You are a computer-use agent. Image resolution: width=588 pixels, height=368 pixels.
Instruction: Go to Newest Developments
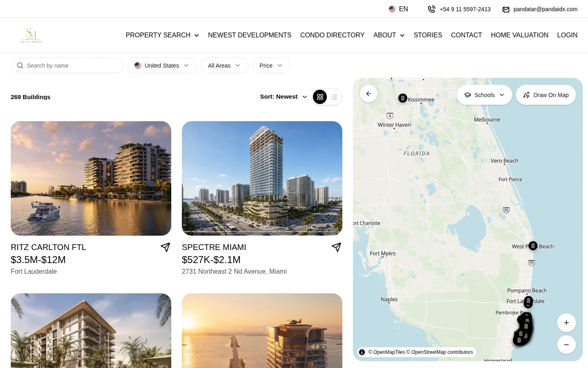tap(250, 35)
